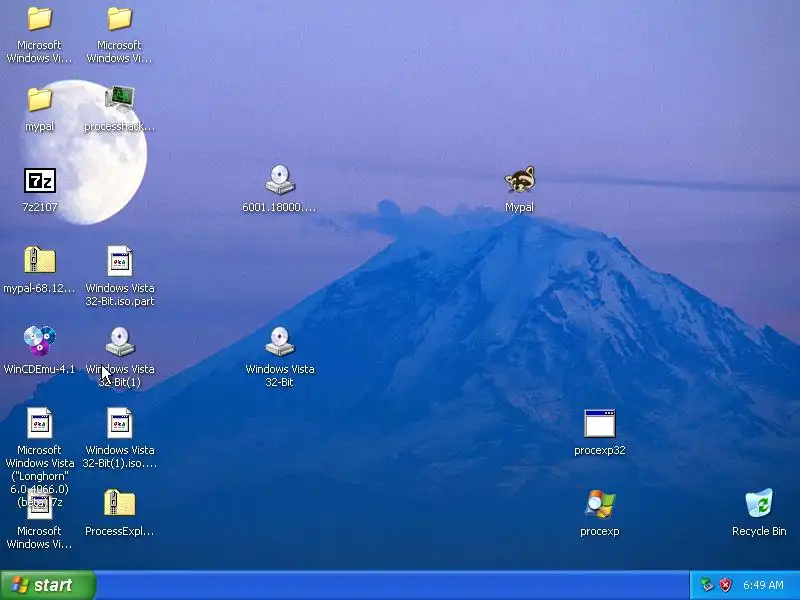Select the Windows Vista 32-Bit disc image

point(280,341)
